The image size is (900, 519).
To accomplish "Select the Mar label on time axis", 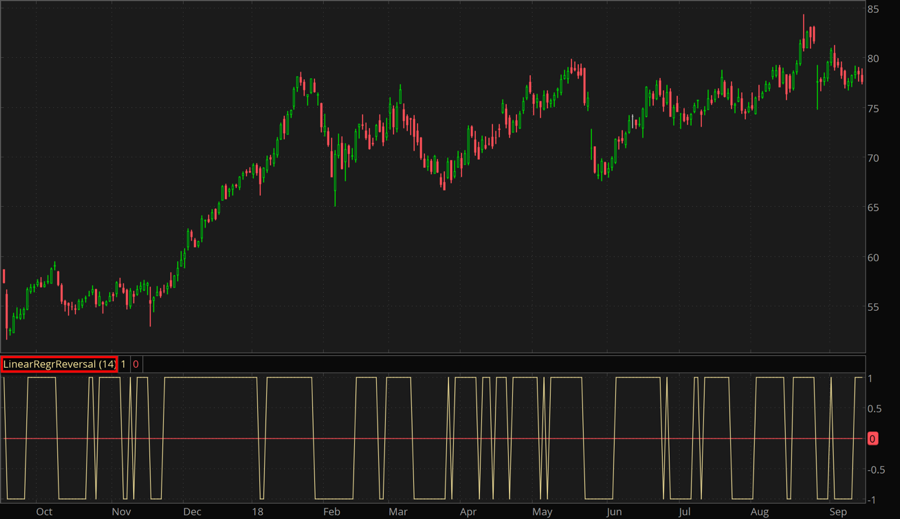I will coord(397,511).
